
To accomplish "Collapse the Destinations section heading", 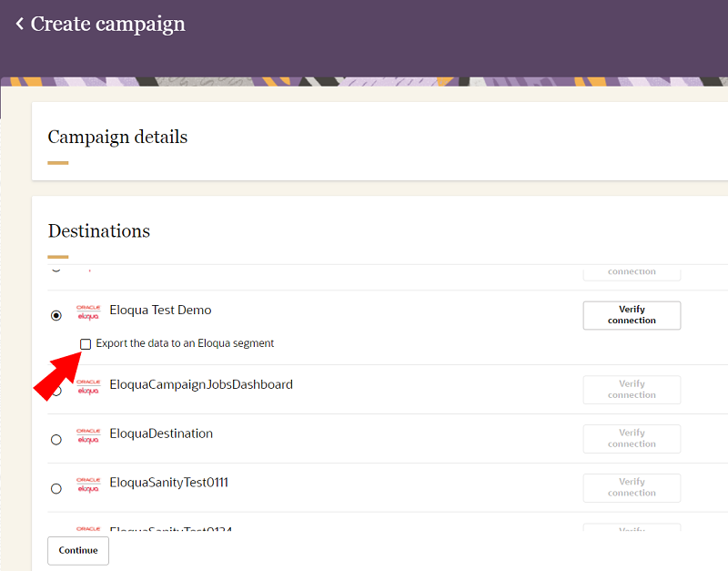I will (x=98, y=231).
